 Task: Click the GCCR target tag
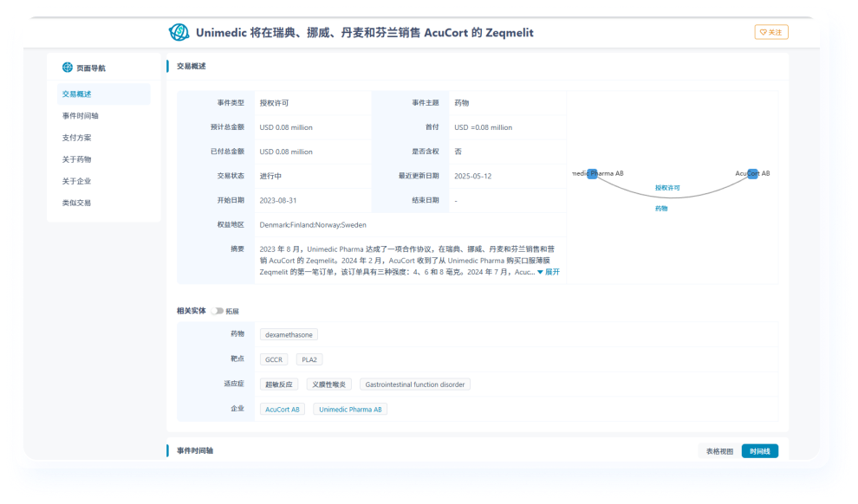274,359
